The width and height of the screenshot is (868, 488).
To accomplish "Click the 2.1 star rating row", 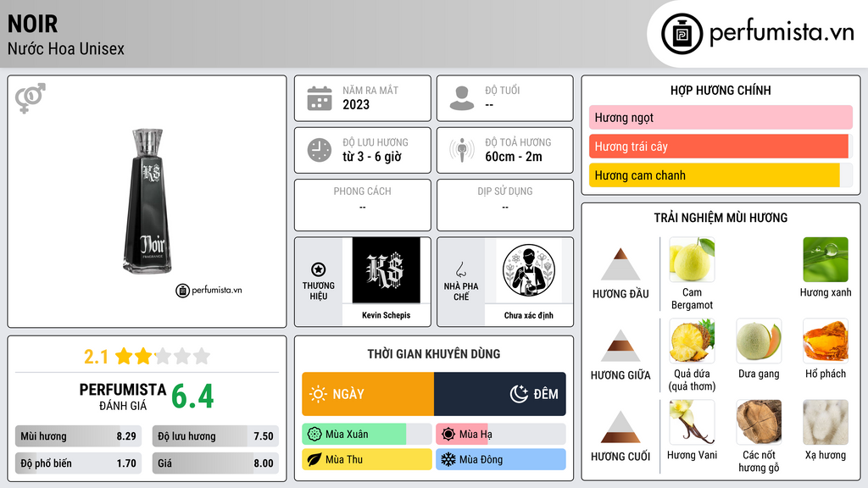I will (147, 357).
